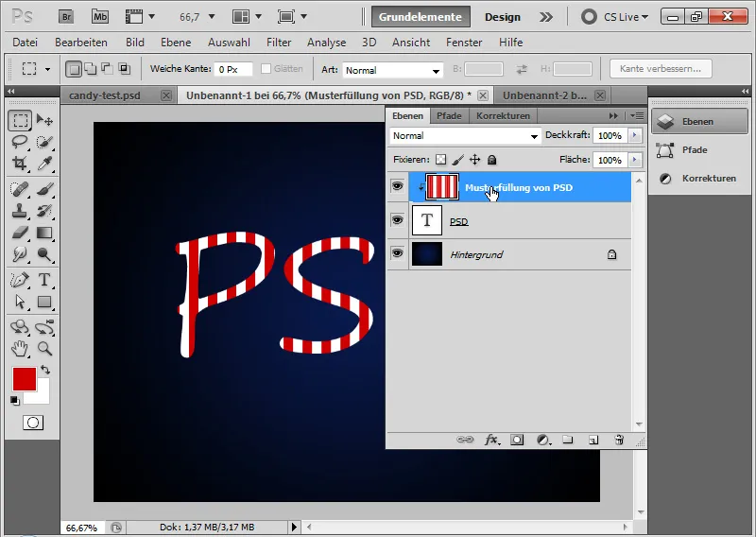The width and height of the screenshot is (756, 537).
Task: Select the 3D Camera Rotate tool
Action: (x=44, y=327)
